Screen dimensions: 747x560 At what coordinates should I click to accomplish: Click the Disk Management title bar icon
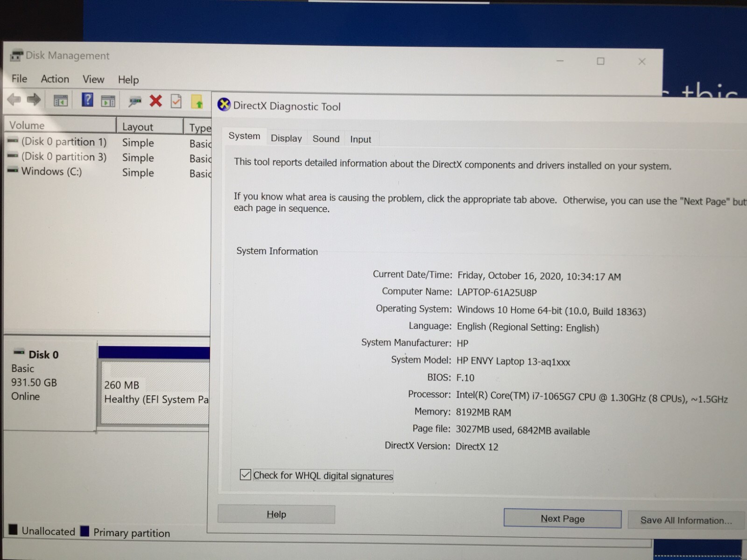point(16,56)
